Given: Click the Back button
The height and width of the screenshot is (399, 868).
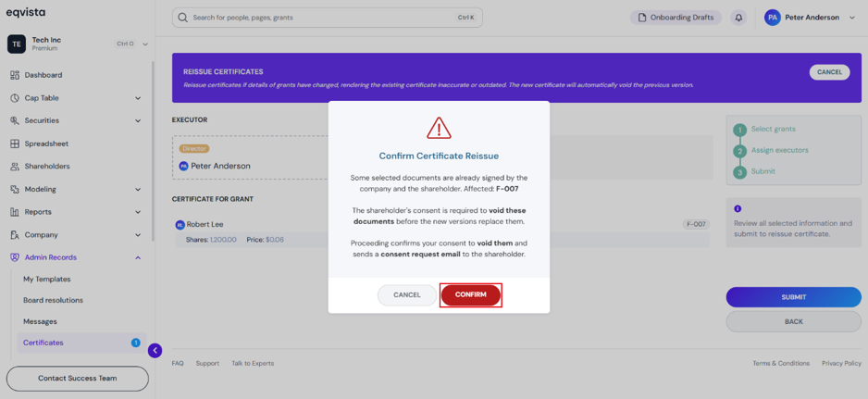Looking at the screenshot, I should pos(794,321).
